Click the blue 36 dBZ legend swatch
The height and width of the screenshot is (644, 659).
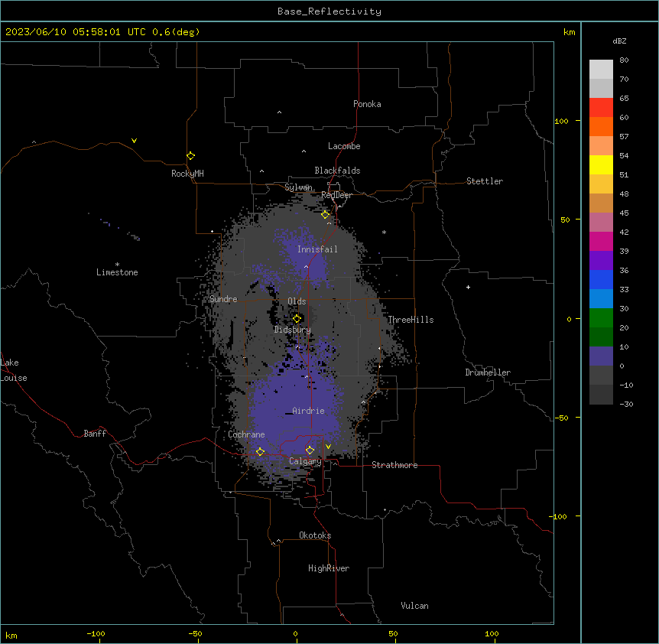pos(602,279)
